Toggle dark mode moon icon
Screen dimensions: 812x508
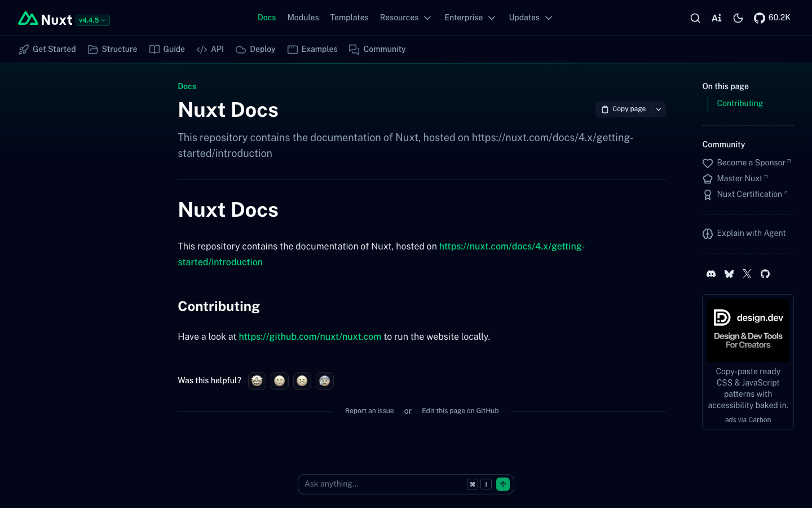738,18
